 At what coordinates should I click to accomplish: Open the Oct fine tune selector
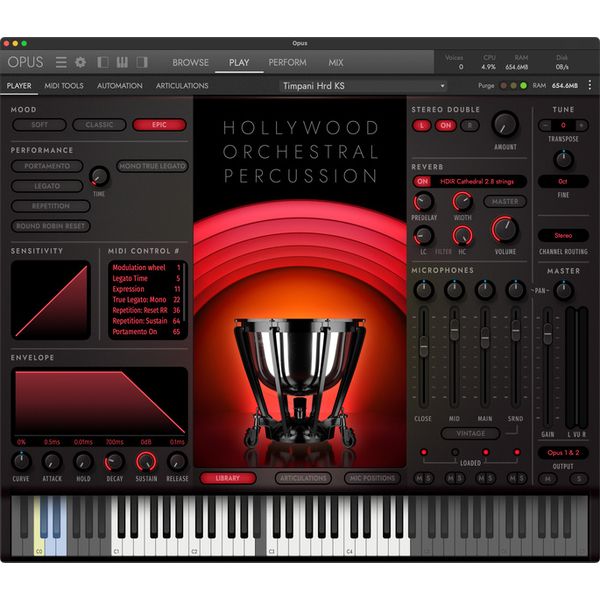coord(563,181)
